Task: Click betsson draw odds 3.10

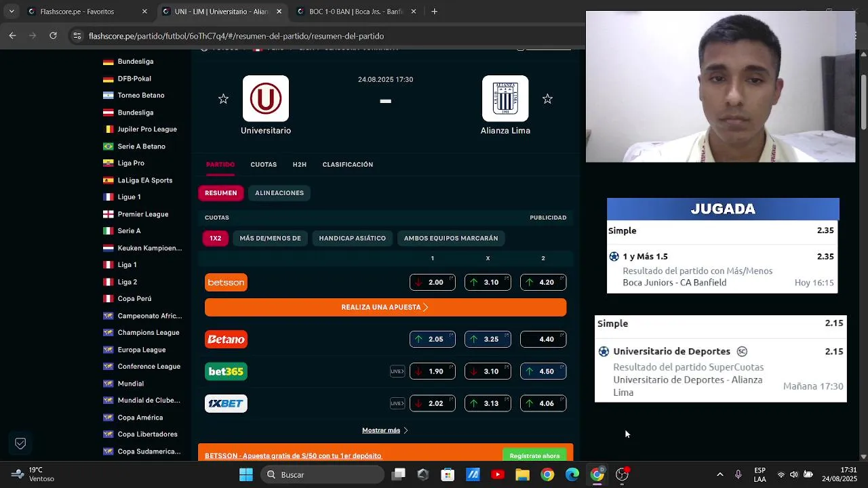Action: coord(488,283)
